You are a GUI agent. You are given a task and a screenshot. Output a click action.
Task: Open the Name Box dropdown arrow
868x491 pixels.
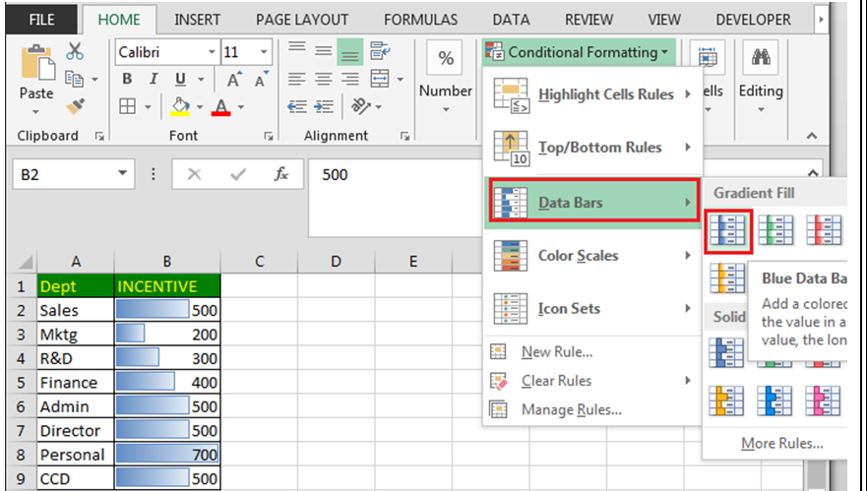pos(123,174)
